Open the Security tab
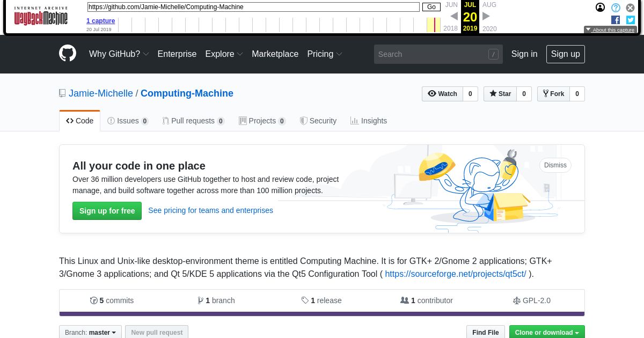The width and height of the screenshot is (644, 338). [318, 121]
